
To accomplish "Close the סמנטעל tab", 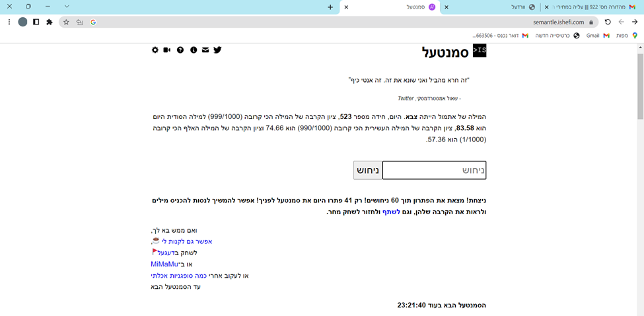I will tap(346, 7).
